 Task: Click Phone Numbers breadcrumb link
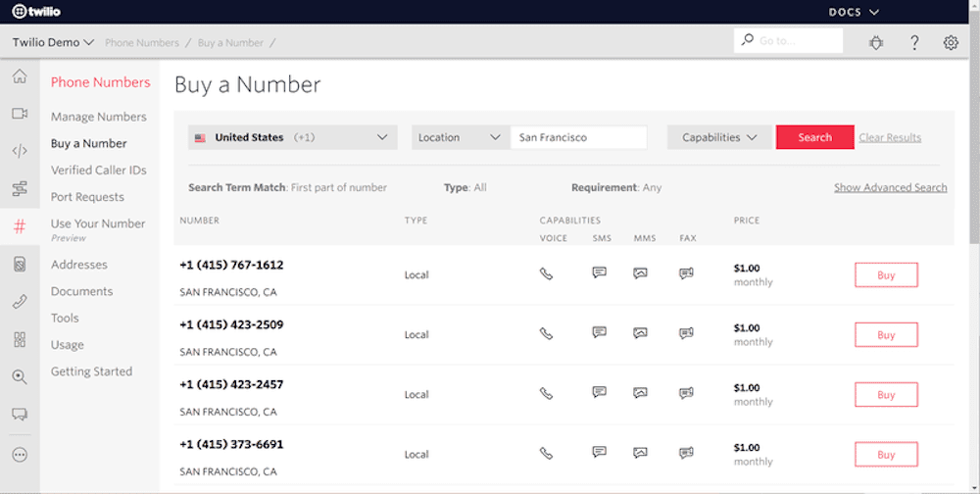142,42
